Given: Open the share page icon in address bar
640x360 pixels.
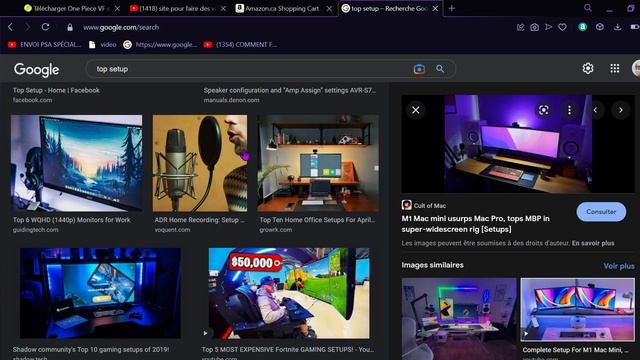Looking at the screenshot, I should [520, 27].
